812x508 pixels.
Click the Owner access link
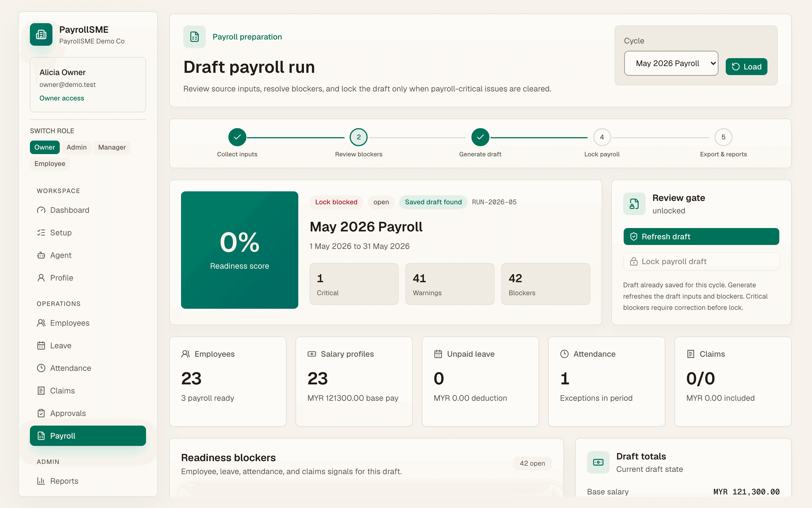62,98
